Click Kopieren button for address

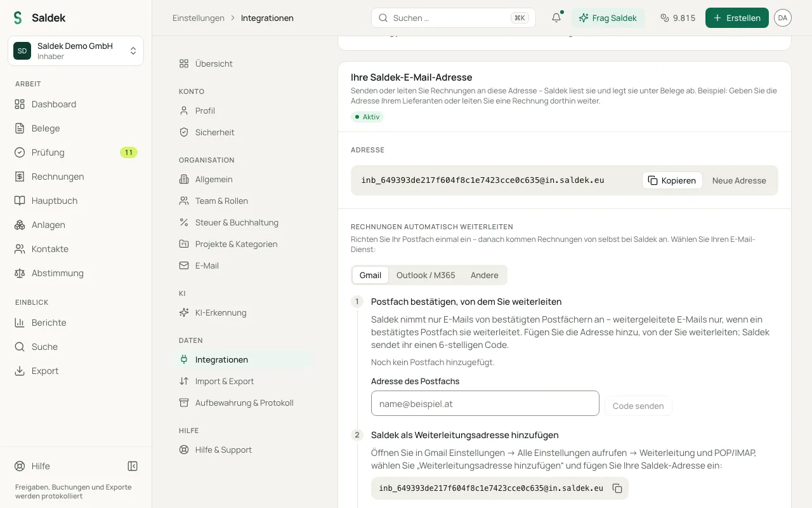tap(672, 180)
